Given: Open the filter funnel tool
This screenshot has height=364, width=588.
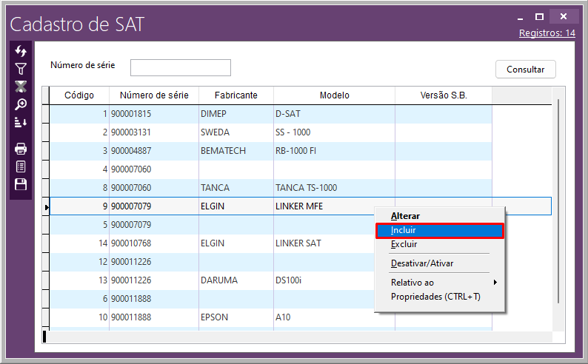Looking at the screenshot, I should tap(21, 69).
